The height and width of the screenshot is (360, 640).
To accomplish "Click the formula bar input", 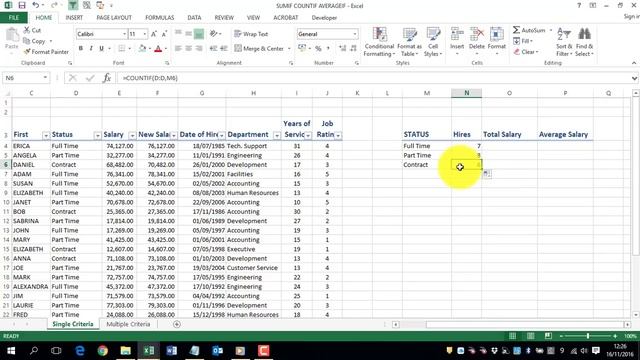I will pos(373,78).
